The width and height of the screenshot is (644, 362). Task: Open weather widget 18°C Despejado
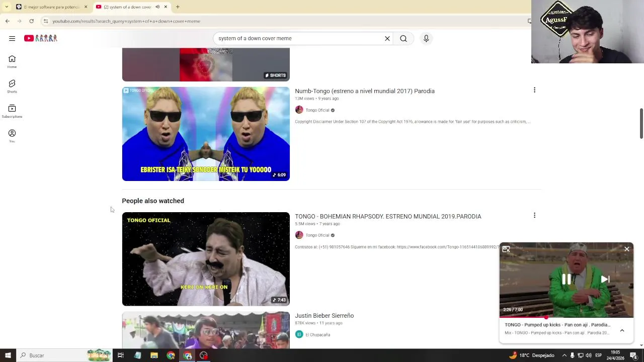(532, 355)
